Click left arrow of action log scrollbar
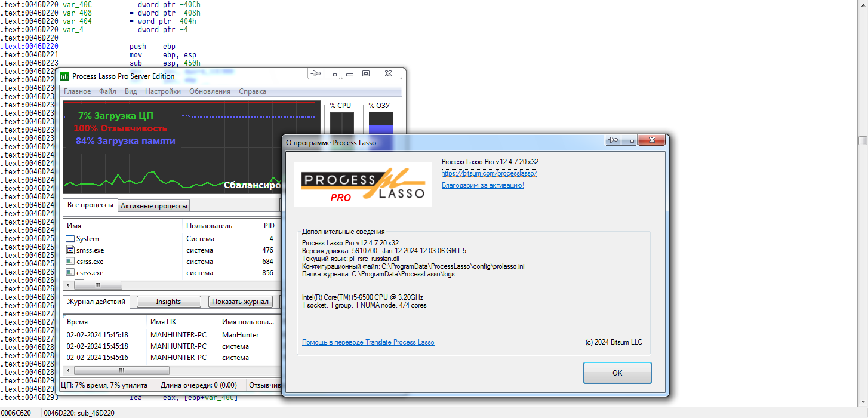This screenshot has height=418, width=868. click(68, 371)
